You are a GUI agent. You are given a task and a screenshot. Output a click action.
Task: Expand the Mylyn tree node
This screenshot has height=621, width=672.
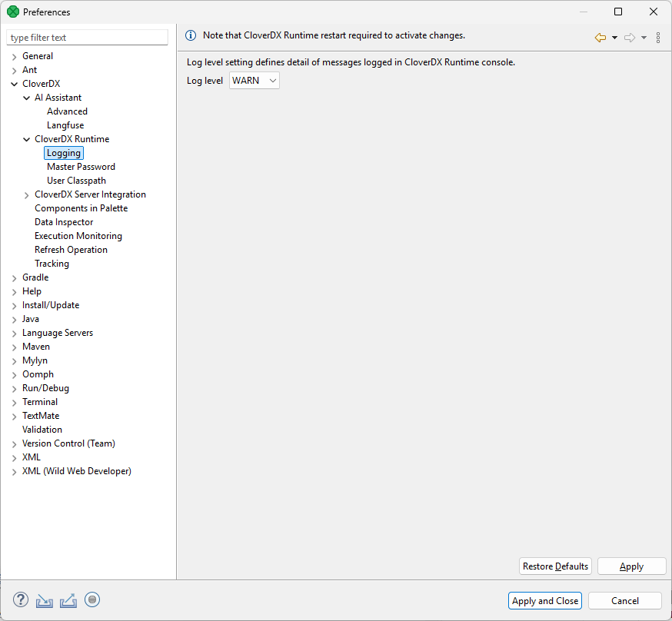14,361
